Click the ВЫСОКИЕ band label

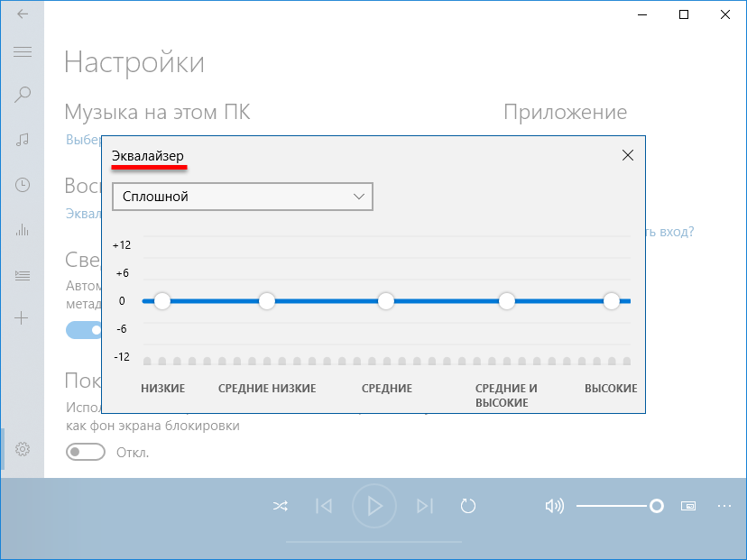[611, 388]
